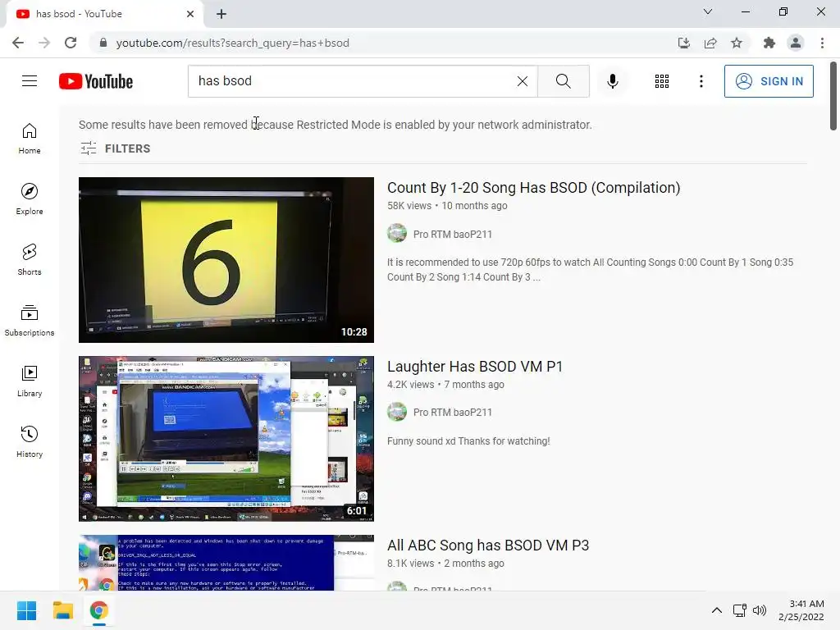Image resolution: width=840 pixels, height=630 pixels.
Task: Click title Laughter Has BSOD VM P1
Action: point(475,367)
